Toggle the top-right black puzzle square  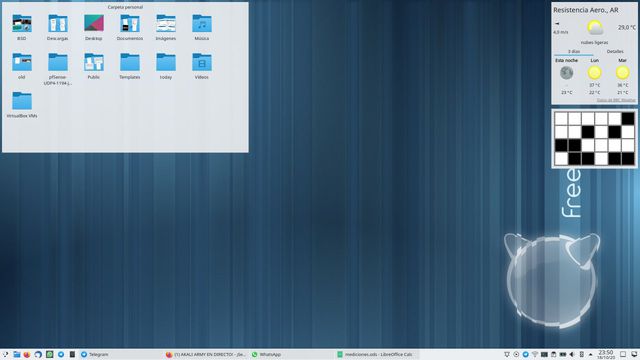coord(628,119)
